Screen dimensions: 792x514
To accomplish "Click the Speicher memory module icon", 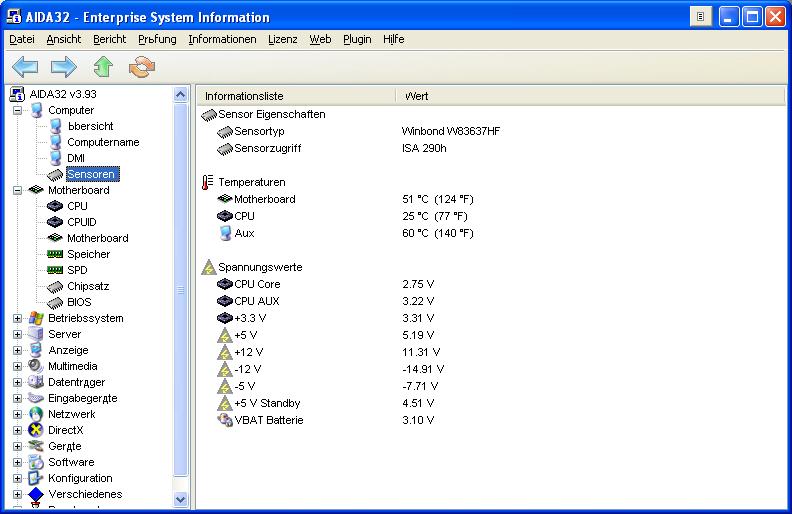I will click(x=55, y=254).
